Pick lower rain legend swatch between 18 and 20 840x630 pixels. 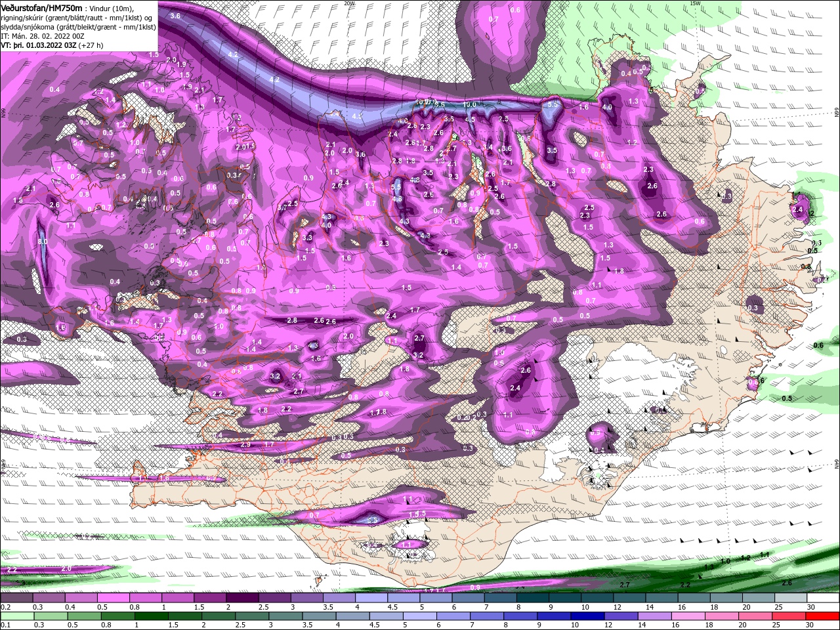[x=721, y=616]
